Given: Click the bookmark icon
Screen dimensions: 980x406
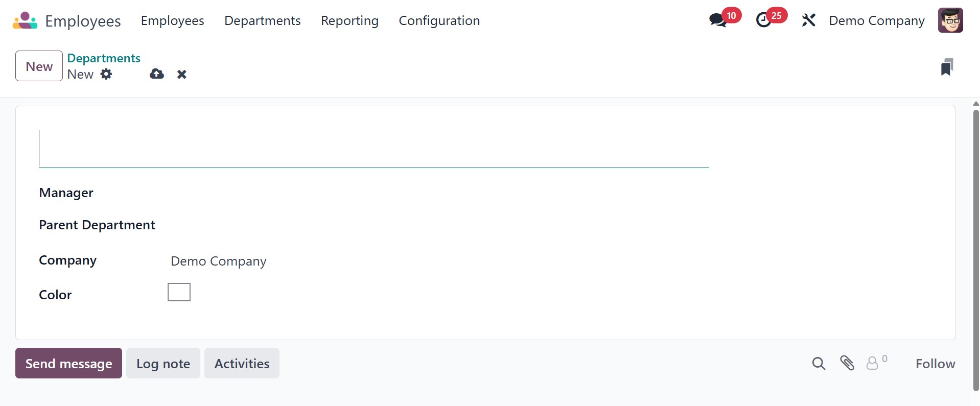Looking at the screenshot, I should [x=946, y=67].
